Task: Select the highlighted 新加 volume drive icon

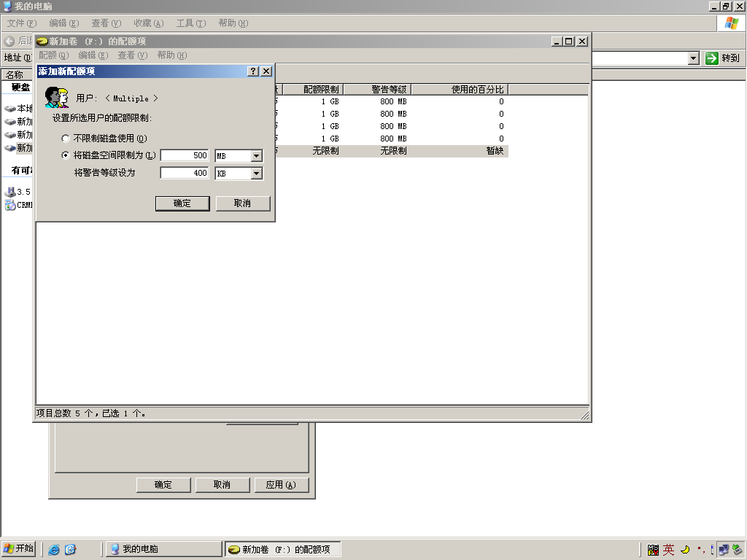Action: point(10,148)
